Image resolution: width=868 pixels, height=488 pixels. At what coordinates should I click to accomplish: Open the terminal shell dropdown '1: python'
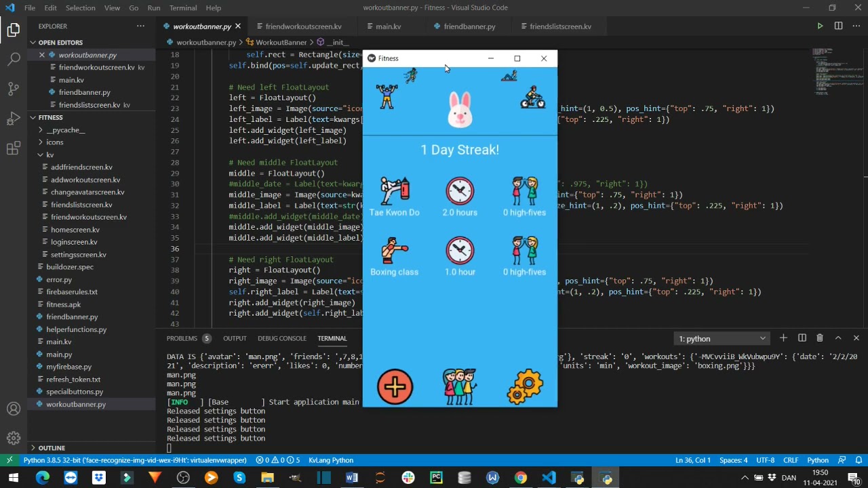[x=722, y=339]
